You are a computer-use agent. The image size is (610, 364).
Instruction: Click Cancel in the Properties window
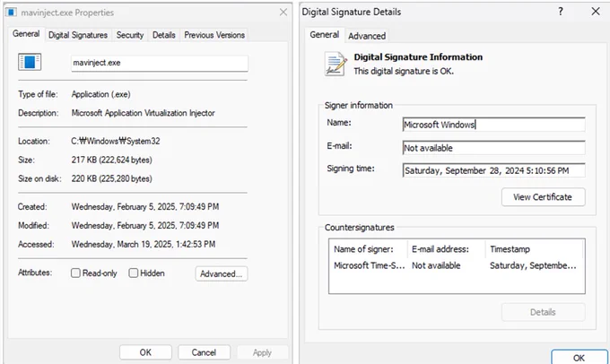pos(204,352)
